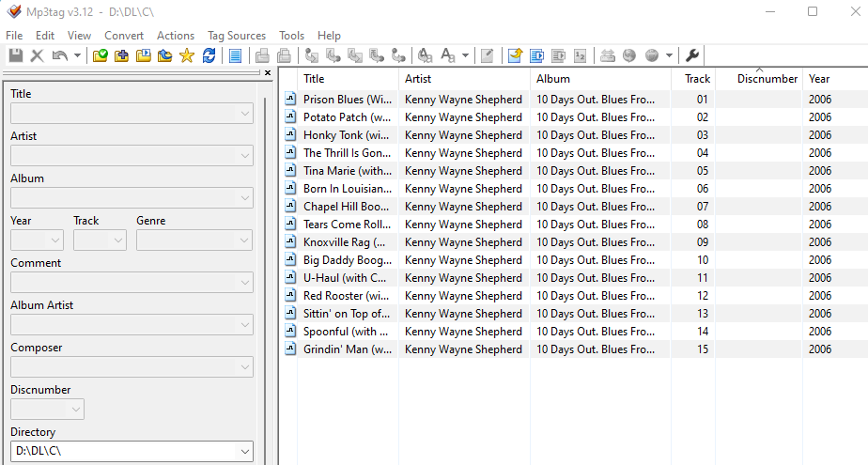Expand the Genre field dropdown
Screen dimensions: 868x465
tap(244, 240)
